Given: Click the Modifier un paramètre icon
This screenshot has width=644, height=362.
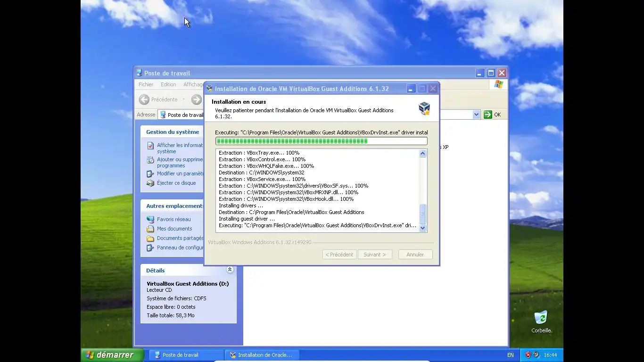Looking at the screenshot, I should pyautogui.click(x=150, y=173).
